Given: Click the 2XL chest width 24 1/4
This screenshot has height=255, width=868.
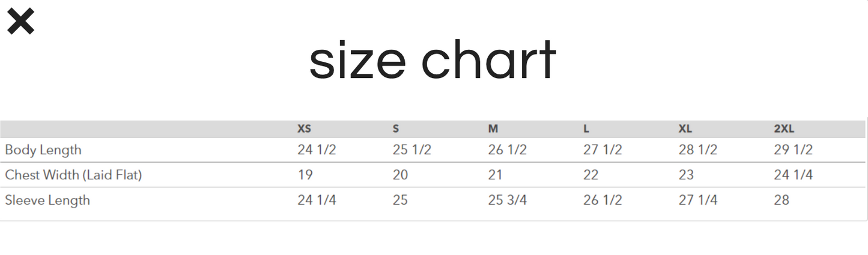Looking at the screenshot, I should click(793, 175).
